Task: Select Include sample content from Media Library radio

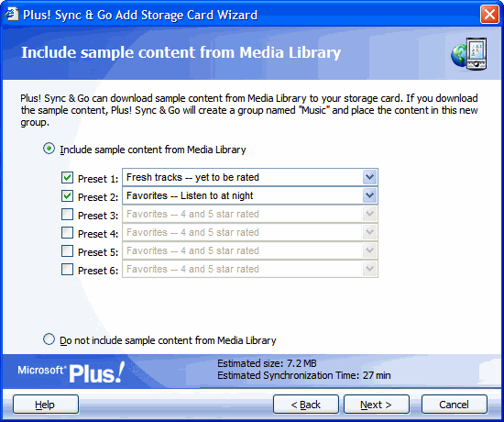Action: (x=49, y=149)
